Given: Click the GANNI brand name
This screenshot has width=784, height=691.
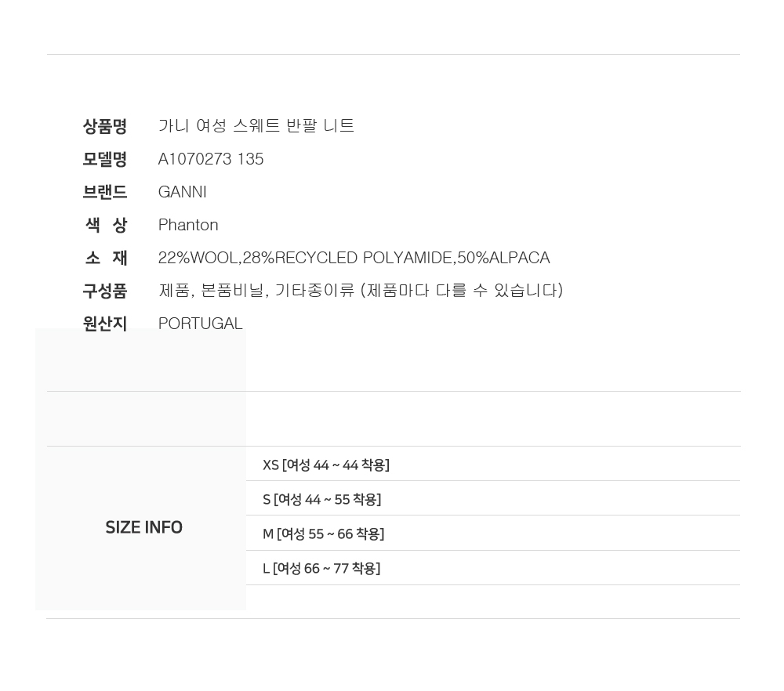Looking at the screenshot, I should tap(183, 192).
